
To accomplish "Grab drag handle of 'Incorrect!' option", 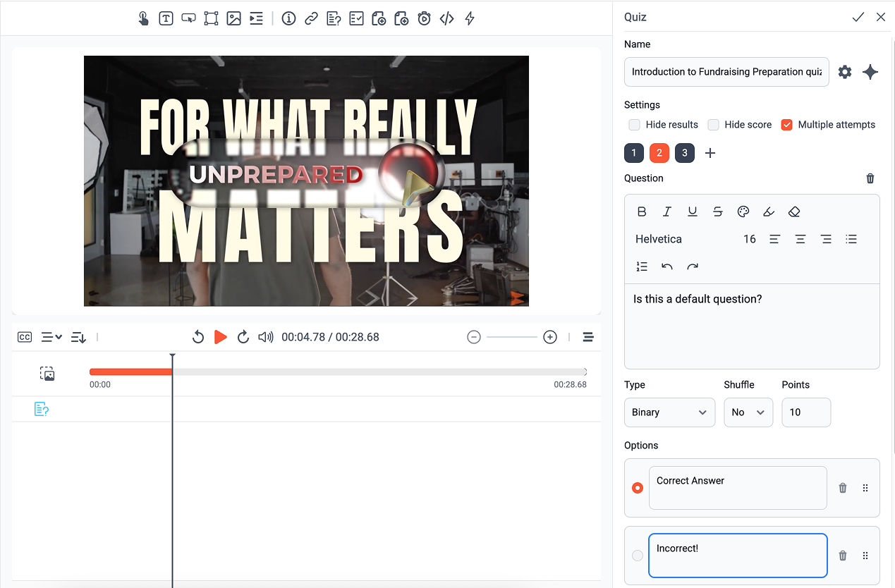I will click(865, 556).
